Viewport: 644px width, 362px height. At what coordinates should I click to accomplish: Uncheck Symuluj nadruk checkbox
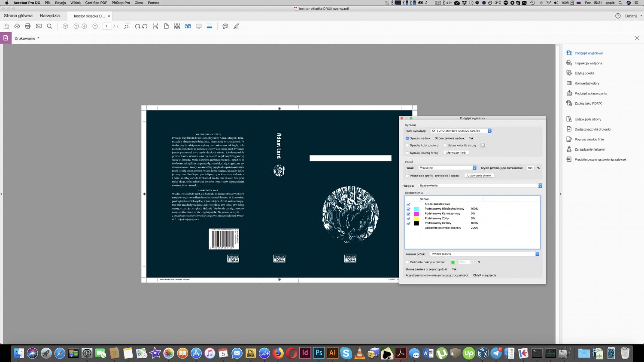pyautogui.click(x=407, y=138)
